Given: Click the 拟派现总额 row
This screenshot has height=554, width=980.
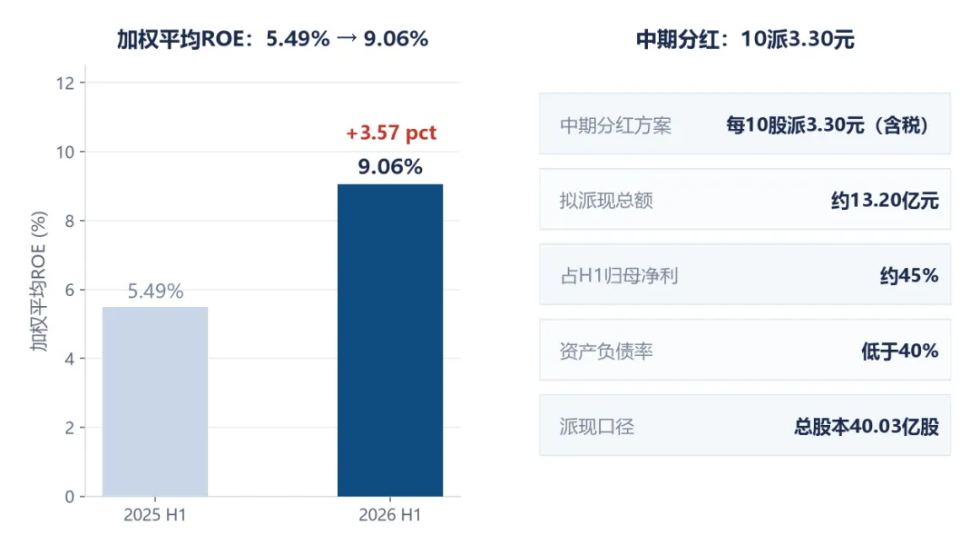Looking at the screenshot, I should pyautogui.click(x=745, y=200).
